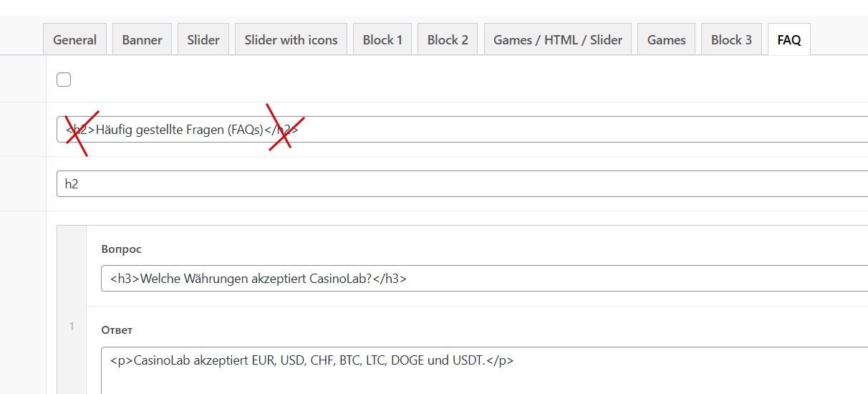
Task: Switch to the General tab
Action: point(74,39)
